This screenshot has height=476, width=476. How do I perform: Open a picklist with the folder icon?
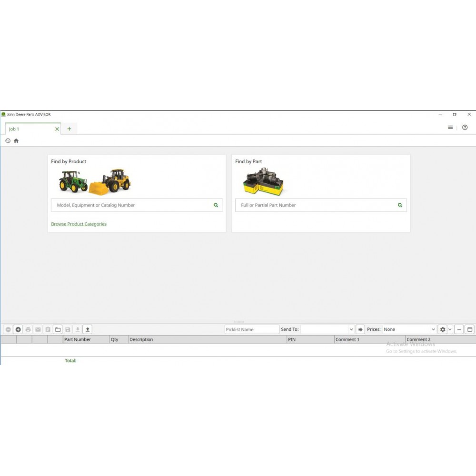58,329
